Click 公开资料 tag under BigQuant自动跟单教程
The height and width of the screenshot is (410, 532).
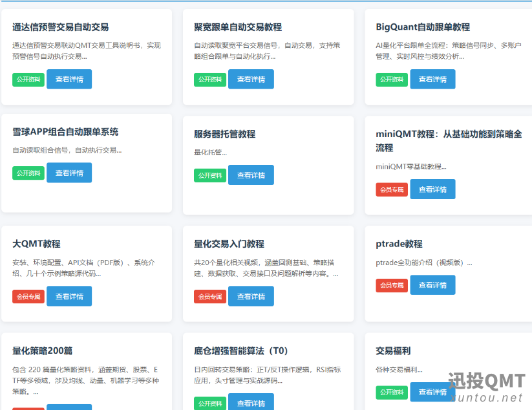392,80
